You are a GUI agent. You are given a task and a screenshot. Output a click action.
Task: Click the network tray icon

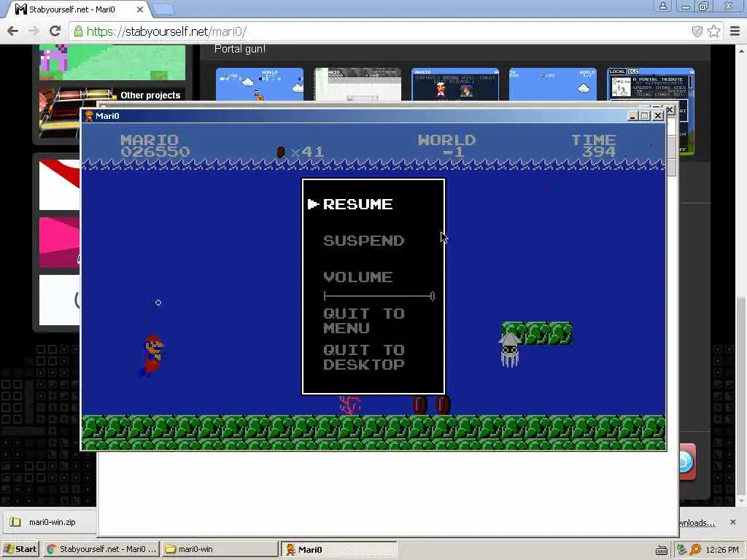(x=681, y=550)
